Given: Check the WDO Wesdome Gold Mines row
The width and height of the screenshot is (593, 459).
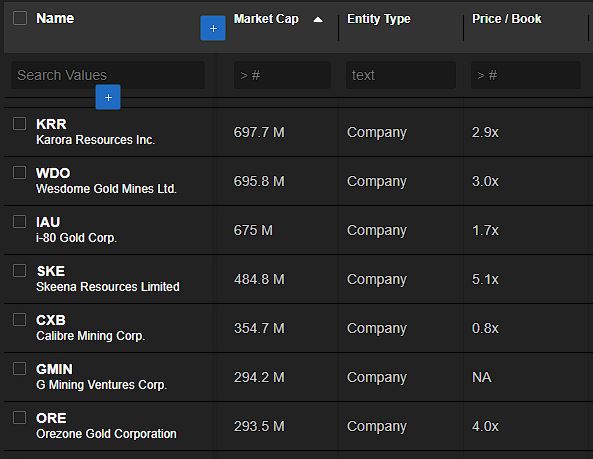Looking at the screenshot, I should [20, 172].
